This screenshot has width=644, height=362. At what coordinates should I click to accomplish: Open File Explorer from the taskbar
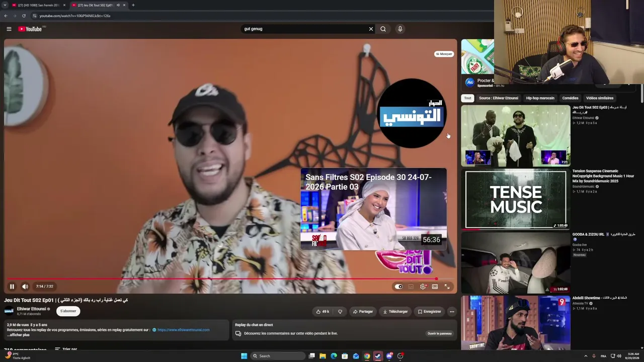[323, 356]
